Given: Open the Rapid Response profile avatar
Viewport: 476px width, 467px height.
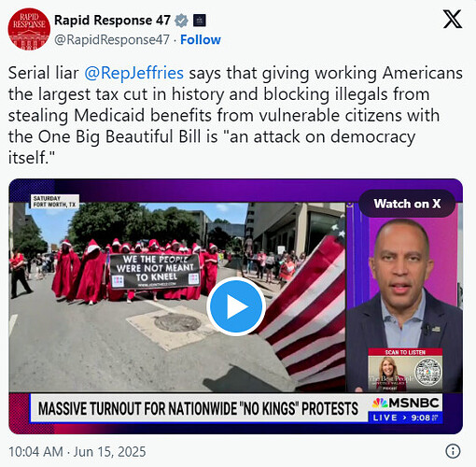Looking at the screenshot, I should point(29,29).
